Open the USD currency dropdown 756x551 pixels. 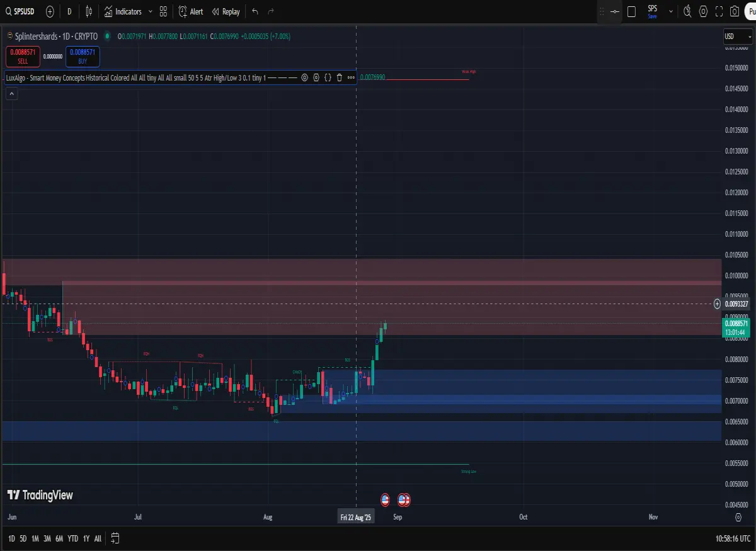pyautogui.click(x=738, y=37)
